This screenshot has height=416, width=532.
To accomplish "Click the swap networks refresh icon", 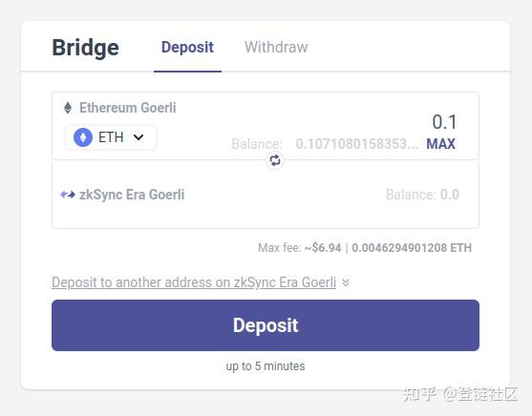I will [x=275, y=160].
